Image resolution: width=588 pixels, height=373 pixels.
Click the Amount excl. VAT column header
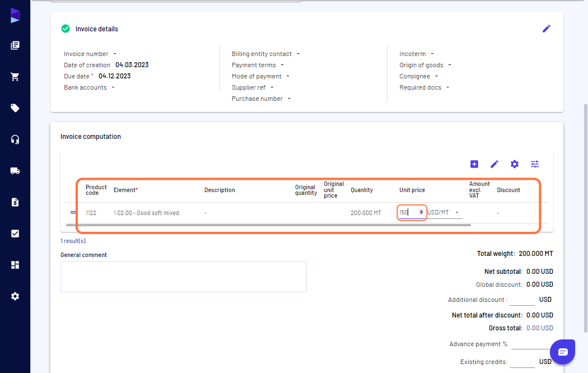pyautogui.click(x=479, y=190)
